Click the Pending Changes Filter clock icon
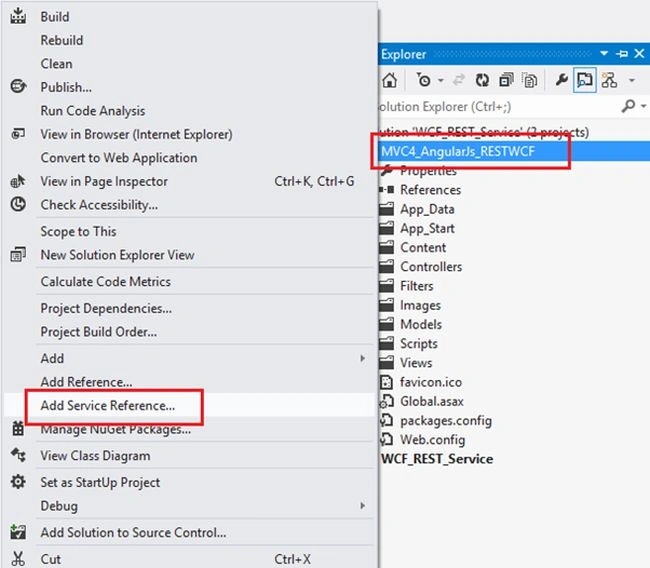 pyautogui.click(x=424, y=80)
